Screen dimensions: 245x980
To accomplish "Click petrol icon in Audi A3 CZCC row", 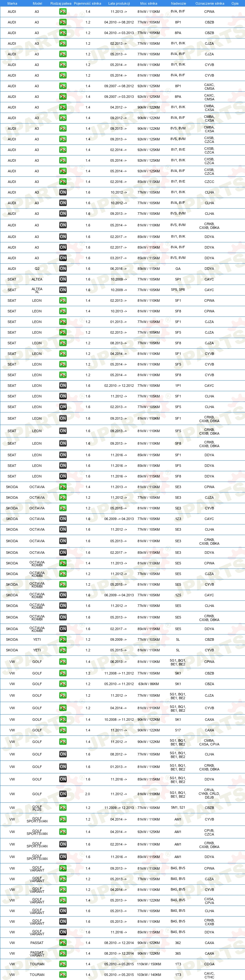I will pyautogui.click(x=63, y=181).
